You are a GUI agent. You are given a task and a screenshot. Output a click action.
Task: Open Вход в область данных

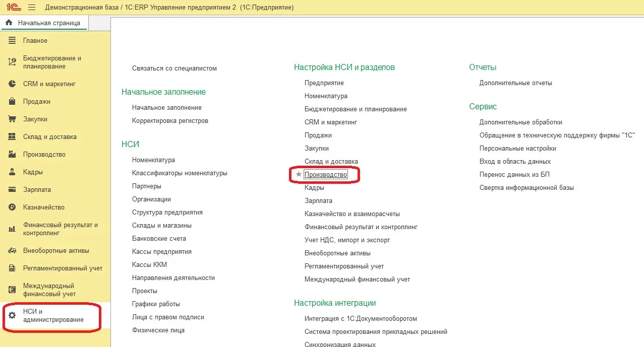515,161
